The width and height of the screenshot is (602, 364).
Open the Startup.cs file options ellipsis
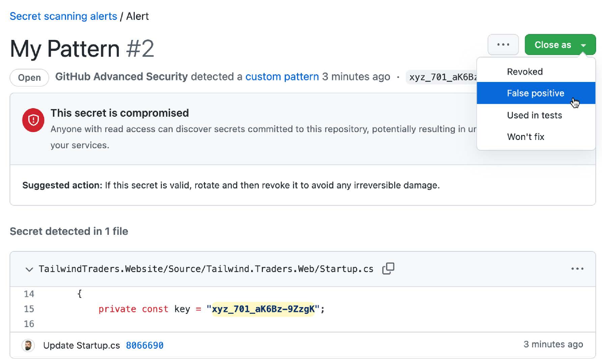click(577, 269)
